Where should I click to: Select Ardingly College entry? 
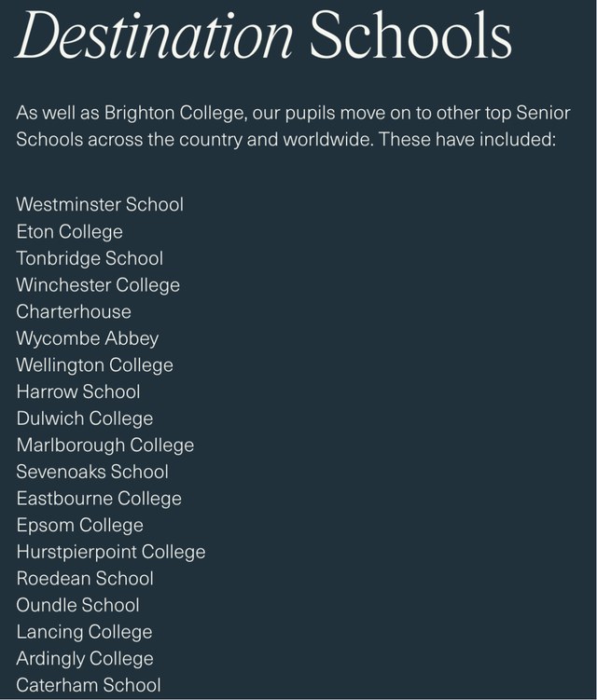point(85,658)
